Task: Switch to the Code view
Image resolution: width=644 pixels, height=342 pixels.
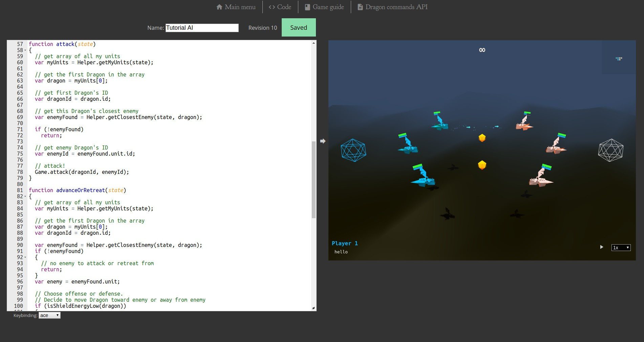Action: 280,7
